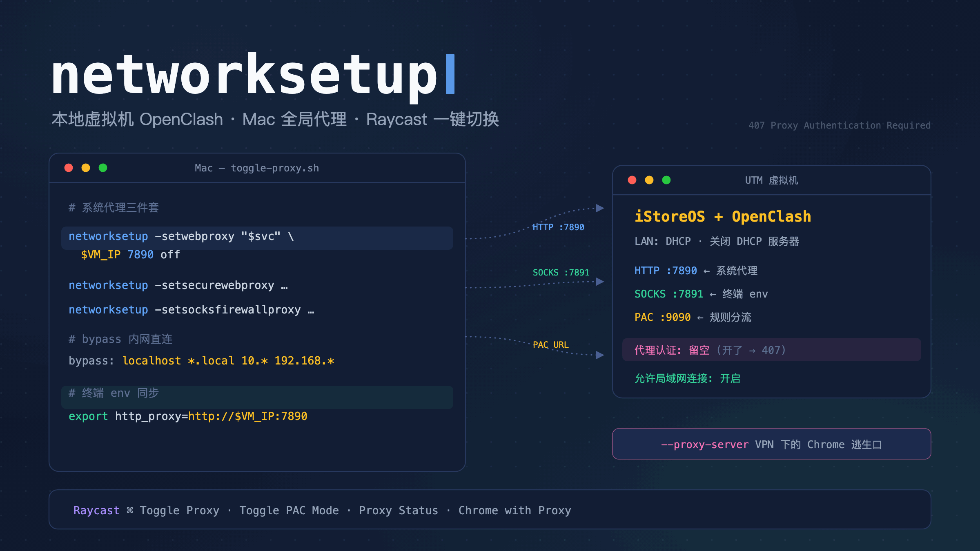Click the comment '# 系统代理三件套'

(x=114, y=208)
